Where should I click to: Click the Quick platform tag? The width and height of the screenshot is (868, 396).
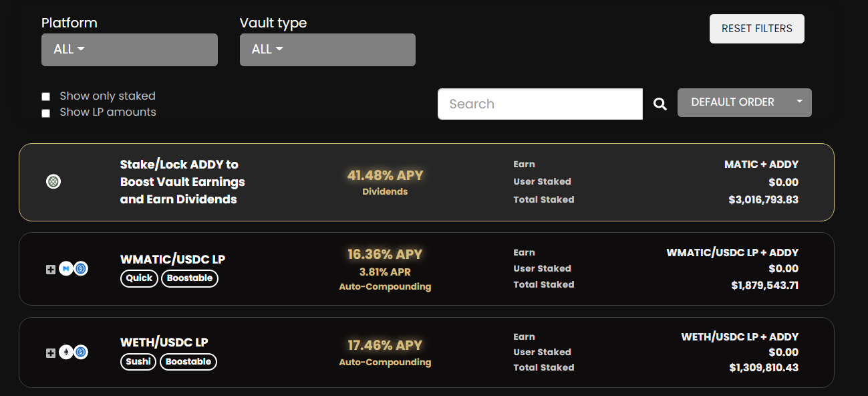pyautogui.click(x=139, y=278)
